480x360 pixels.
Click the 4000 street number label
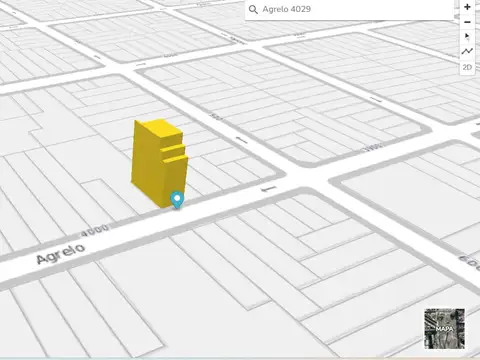[95, 230]
